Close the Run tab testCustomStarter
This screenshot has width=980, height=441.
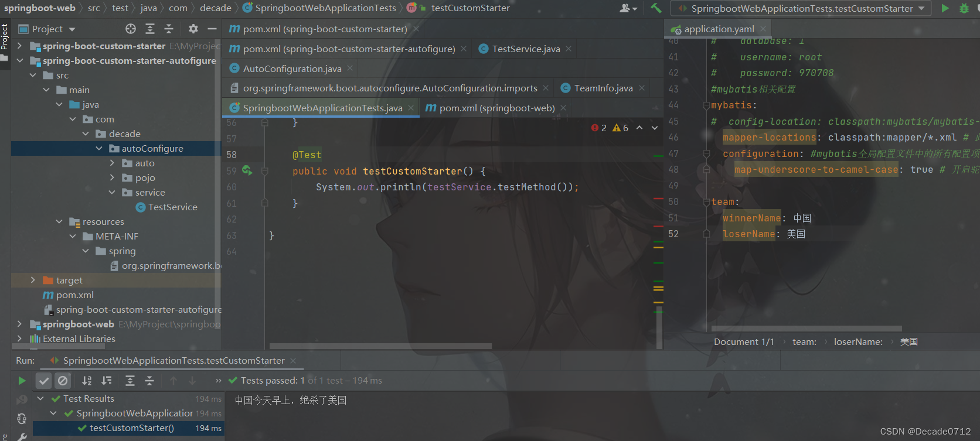pyautogui.click(x=293, y=360)
